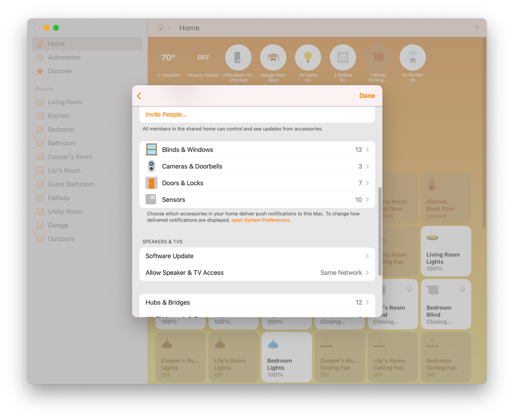Click the Doors & Locks orange door icon
Screen dimensions: 514x420
click(x=151, y=183)
